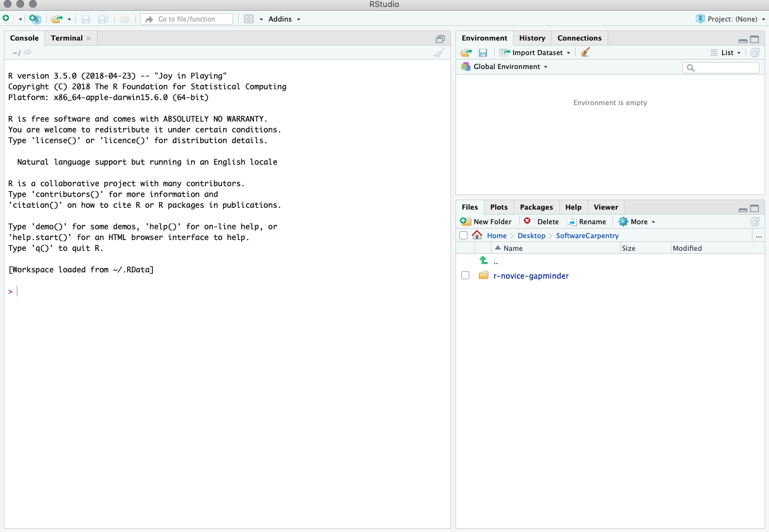Switch to the History tab

click(x=532, y=38)
